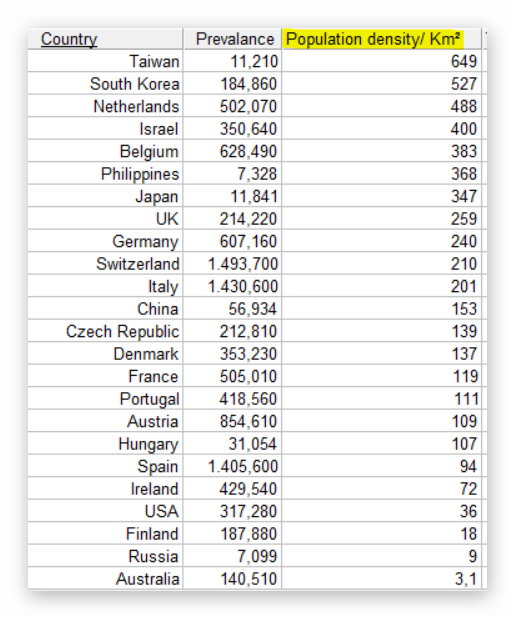The height and width of the screenshot is (619, 515).
Task: Click the Taiwan country cell
Action: pos(105,61)
